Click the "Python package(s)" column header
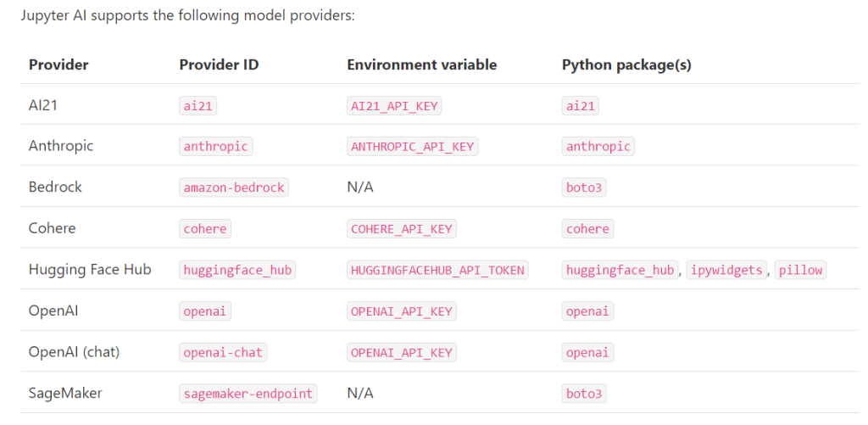 (x=626, y=64)
